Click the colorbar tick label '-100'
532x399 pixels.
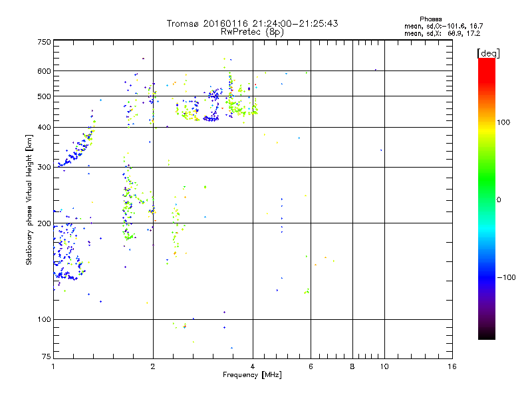[506, 277]
